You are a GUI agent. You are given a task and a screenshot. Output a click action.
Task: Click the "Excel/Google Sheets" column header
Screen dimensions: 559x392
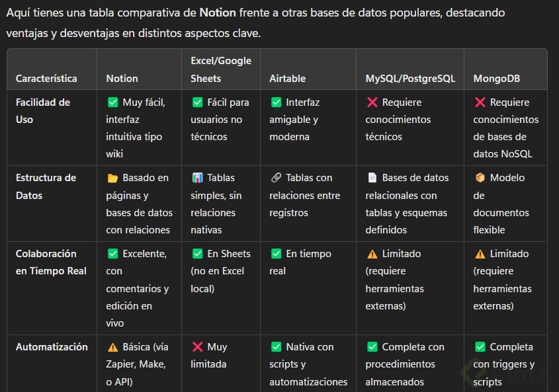(221, 69)
